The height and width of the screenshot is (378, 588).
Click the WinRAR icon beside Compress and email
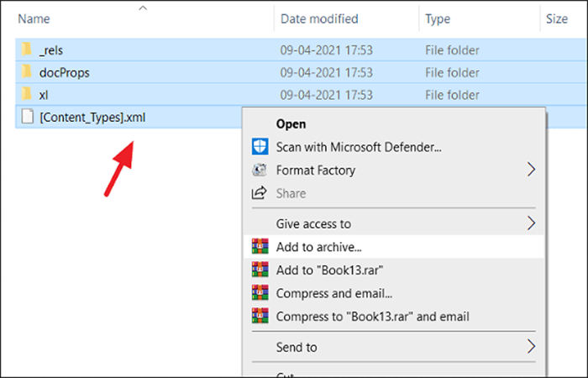tap(260, 293)
